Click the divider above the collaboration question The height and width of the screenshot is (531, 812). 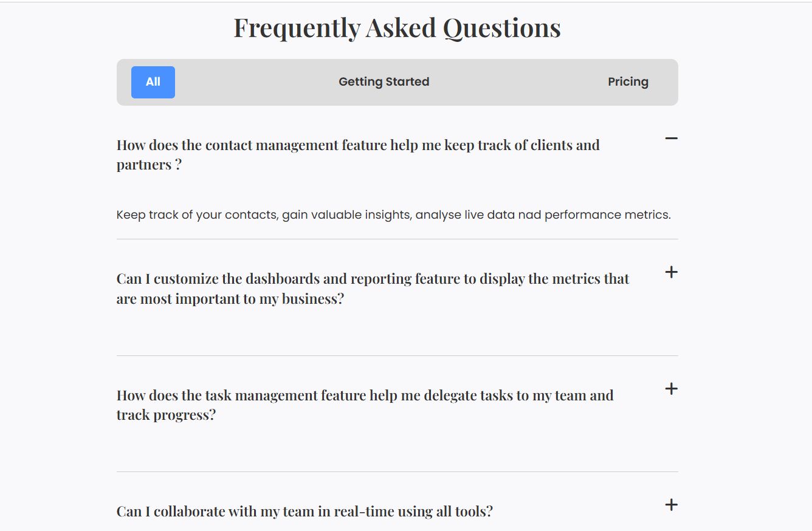(x=397, y=472)
